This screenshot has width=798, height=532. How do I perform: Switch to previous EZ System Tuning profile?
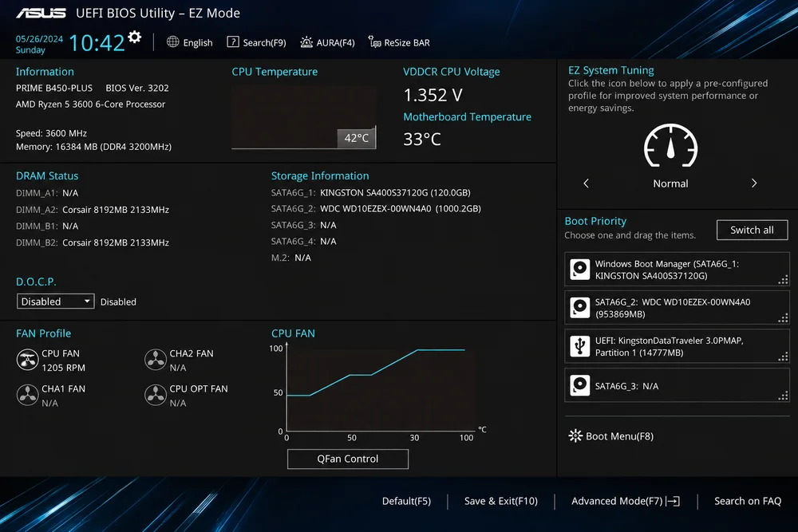coord(586,183)
